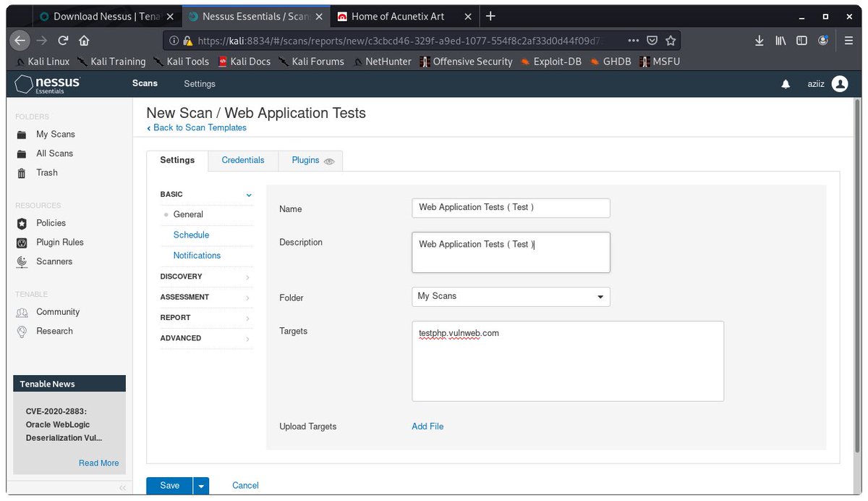The width and height of the screenshot is (868, 501).
Task: Select the General settings item
Action: click(188, 214)
